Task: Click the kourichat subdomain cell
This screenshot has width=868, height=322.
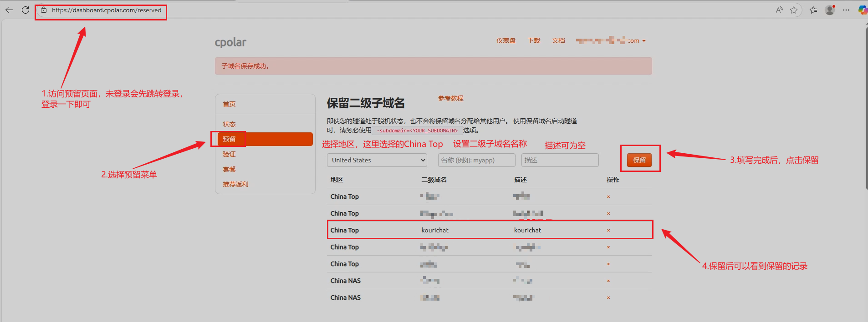Action: [435, 230]
